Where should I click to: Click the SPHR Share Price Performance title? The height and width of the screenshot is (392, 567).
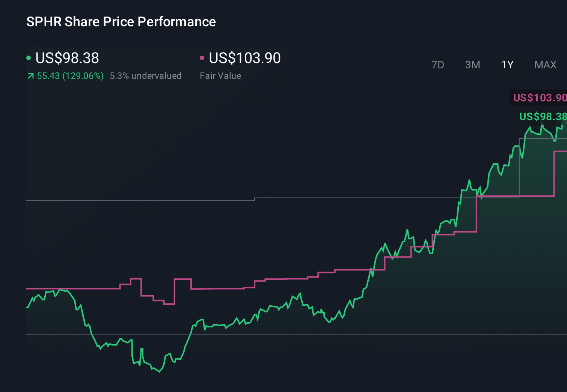click(121, 22)
